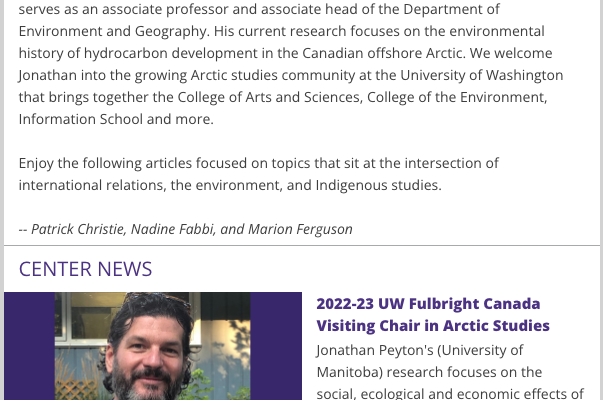Click the 'Information School and more' line
The width and height of the screenshot is (603, 400).
coord(116,119)
